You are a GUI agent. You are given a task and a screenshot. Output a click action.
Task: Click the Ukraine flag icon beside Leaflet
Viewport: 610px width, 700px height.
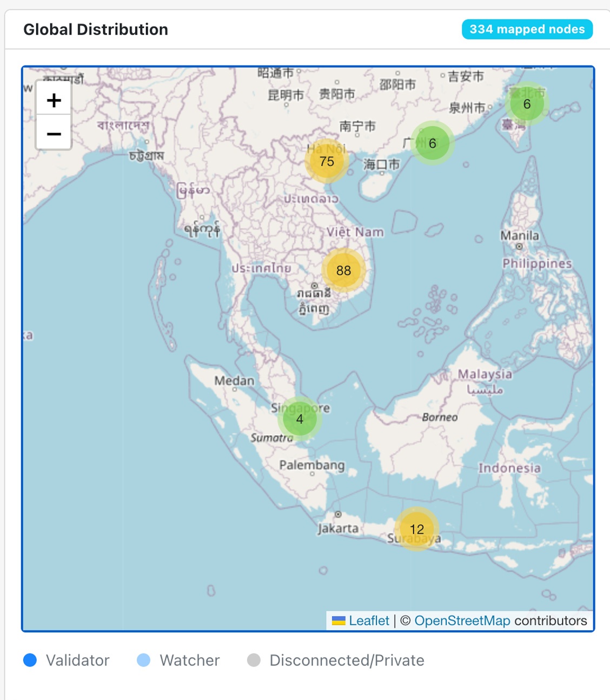point(339,620)
